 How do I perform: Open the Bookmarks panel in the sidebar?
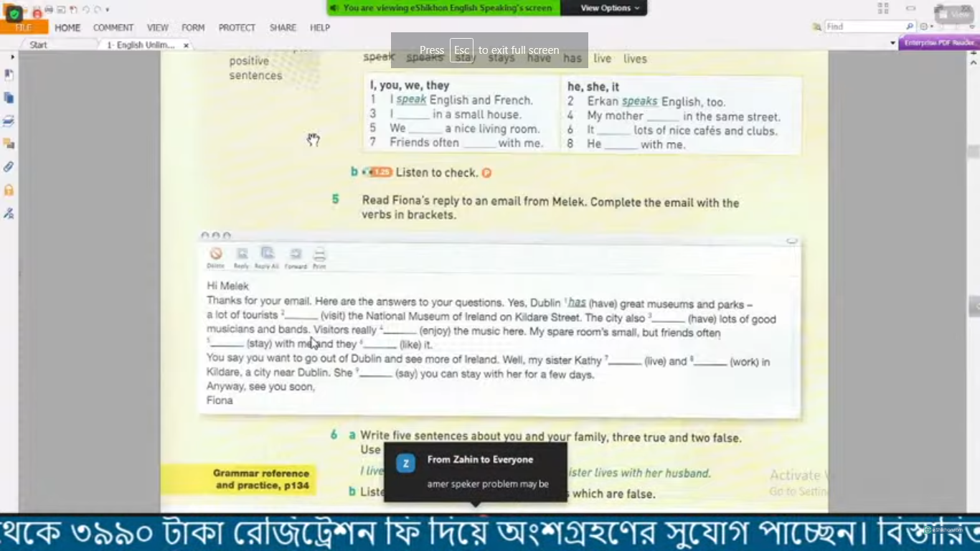point(9,75)
